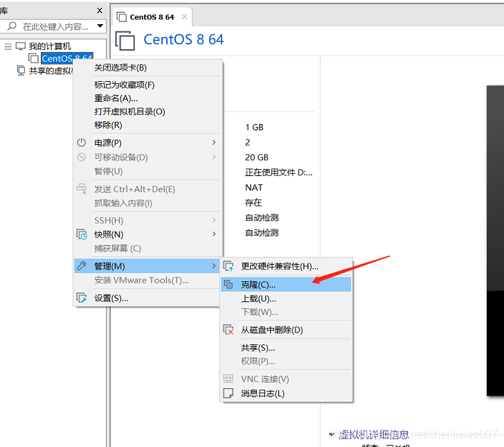
Task: Collapse the 我的计算机 tree node
Action: pos(8,46)
